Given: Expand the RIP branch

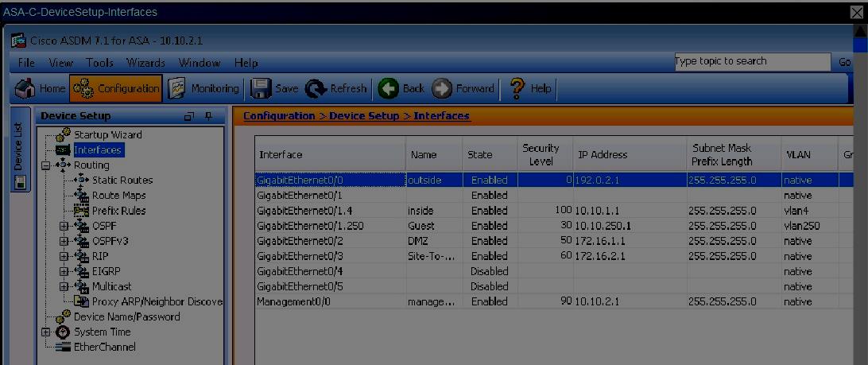Looking at the screenshot, I should pyautogui.click(x=64, y=256).
